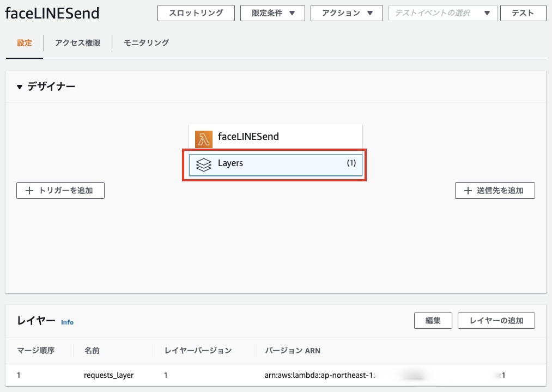Viewport: 552px width, 392px height.
Task: Click the マージ順序 column header
Action: (x=35, y=351)
